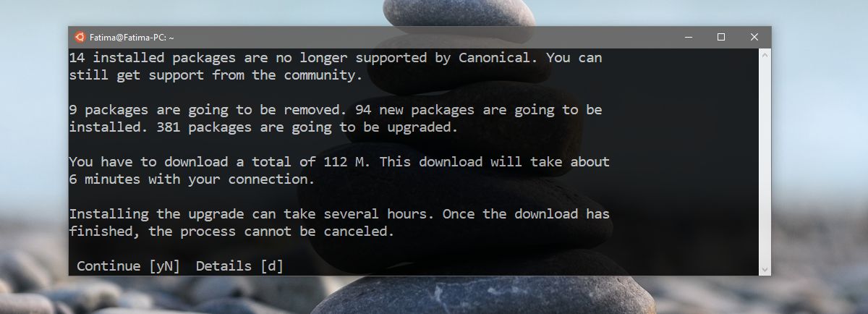Click the "Details [d]" option
Screen dimensions: 868x314
(x=239, y=266)
